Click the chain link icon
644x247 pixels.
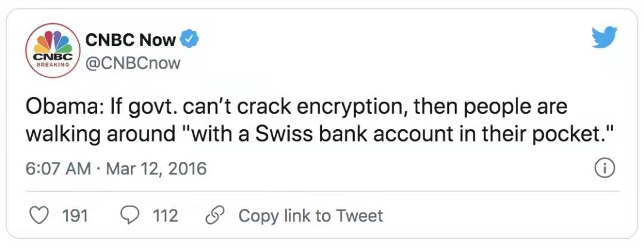215,215
